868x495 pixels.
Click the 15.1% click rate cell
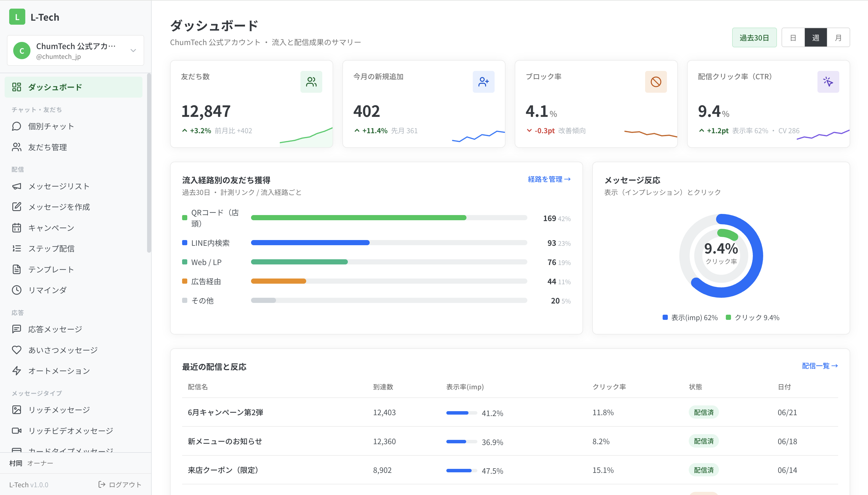pos(603,470)
